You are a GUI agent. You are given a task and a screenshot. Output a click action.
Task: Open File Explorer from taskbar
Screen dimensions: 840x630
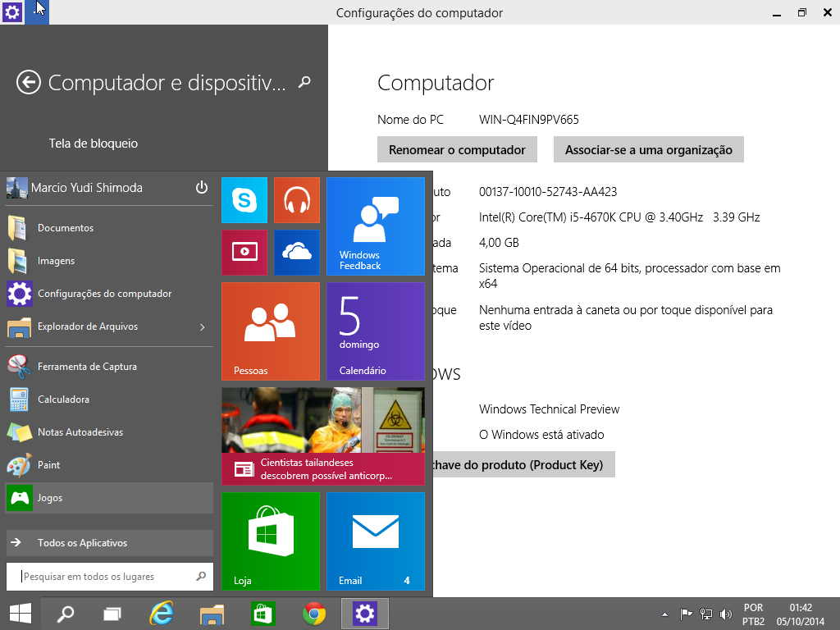click(212, 614)
